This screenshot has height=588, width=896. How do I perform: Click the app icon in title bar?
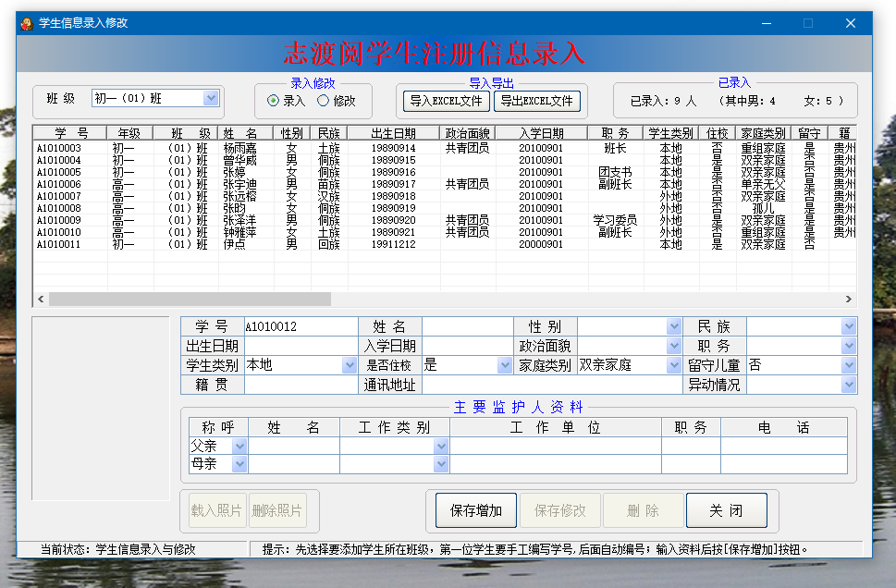click(x=27, y=23)
